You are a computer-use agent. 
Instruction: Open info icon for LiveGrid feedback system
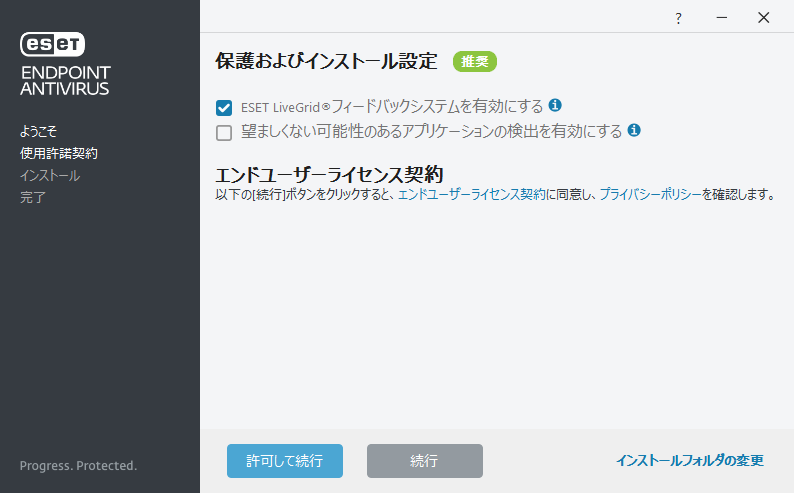point(555,105)
